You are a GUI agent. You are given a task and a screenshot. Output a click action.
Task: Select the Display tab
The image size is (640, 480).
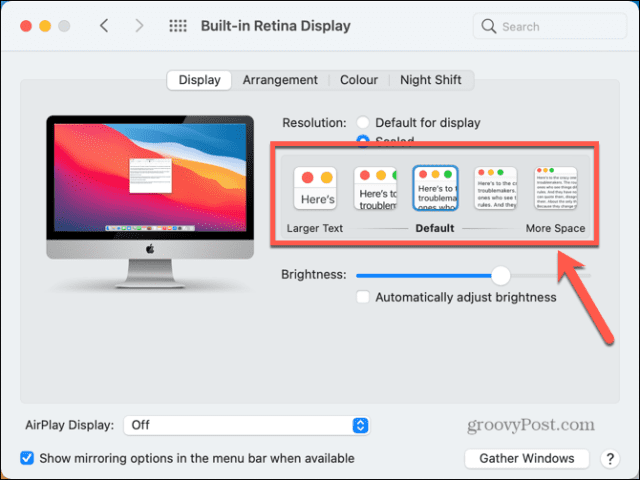[199, 80]
